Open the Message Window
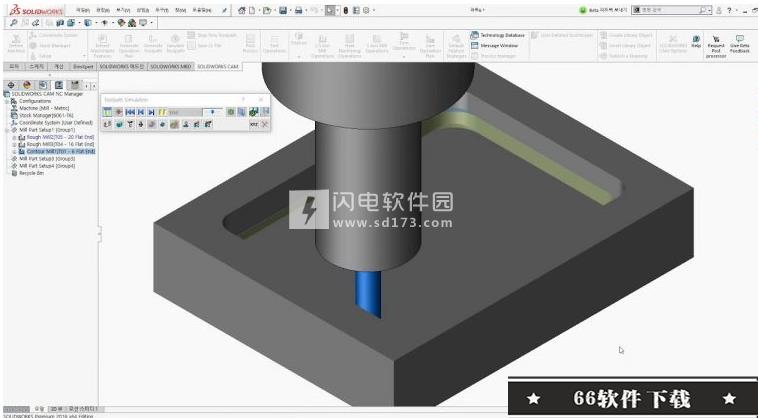Viewport: 758px width, 418px height. (x=494, y=45)
